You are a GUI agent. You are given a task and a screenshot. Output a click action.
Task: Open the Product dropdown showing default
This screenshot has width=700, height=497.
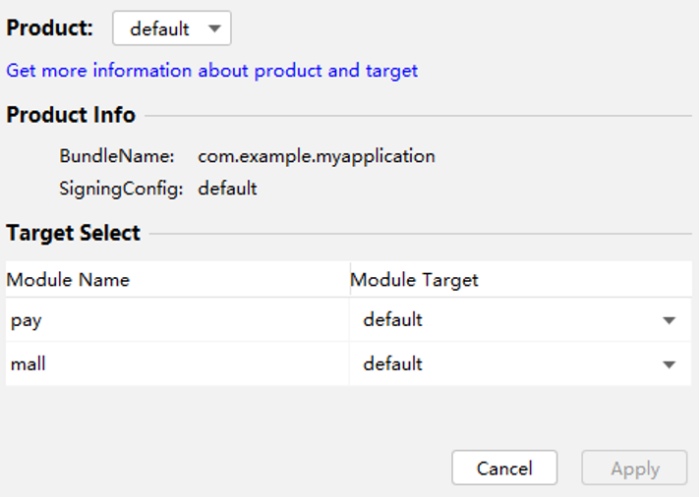pos(172,29)
